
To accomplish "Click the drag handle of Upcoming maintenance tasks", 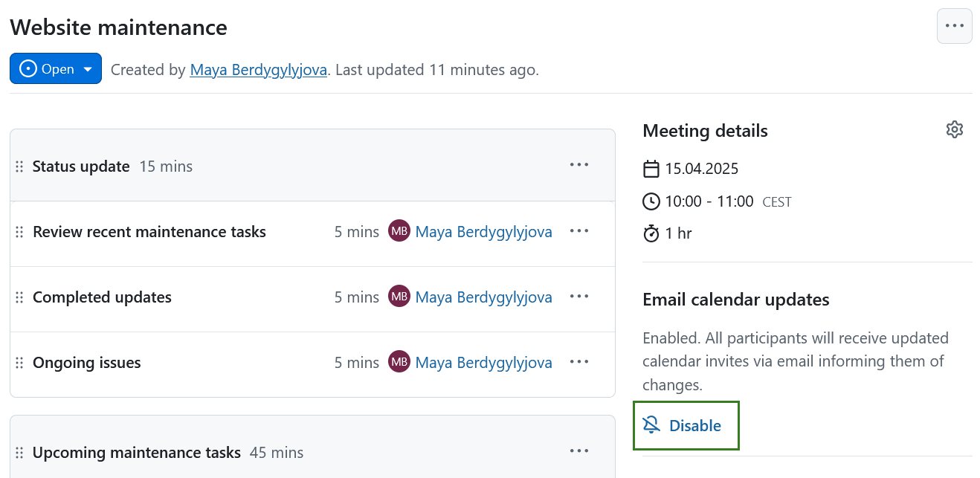I will coord(20,453).
